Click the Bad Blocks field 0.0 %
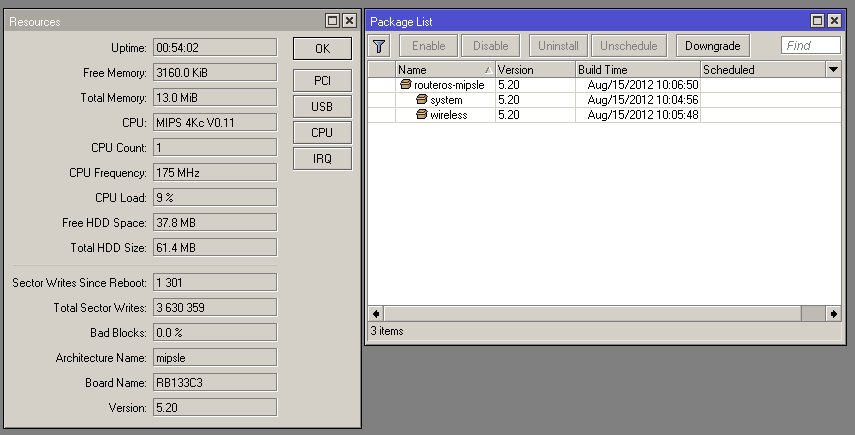 (215, 333)
